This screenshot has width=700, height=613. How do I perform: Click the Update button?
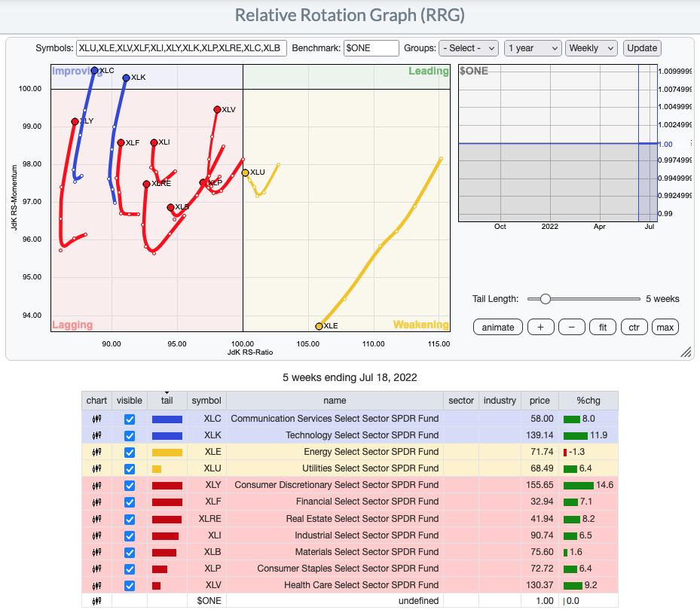click(x=642, y=48)
